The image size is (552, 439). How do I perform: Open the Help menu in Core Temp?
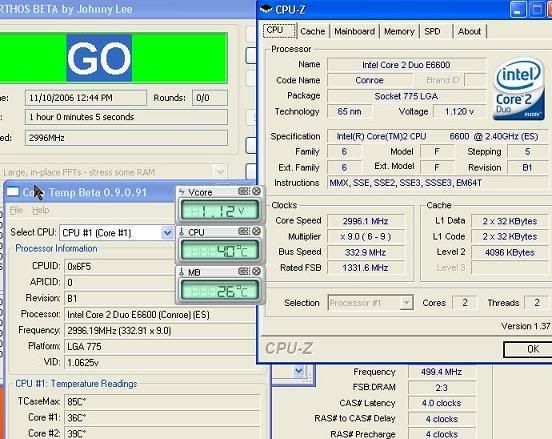click(40, 210)
